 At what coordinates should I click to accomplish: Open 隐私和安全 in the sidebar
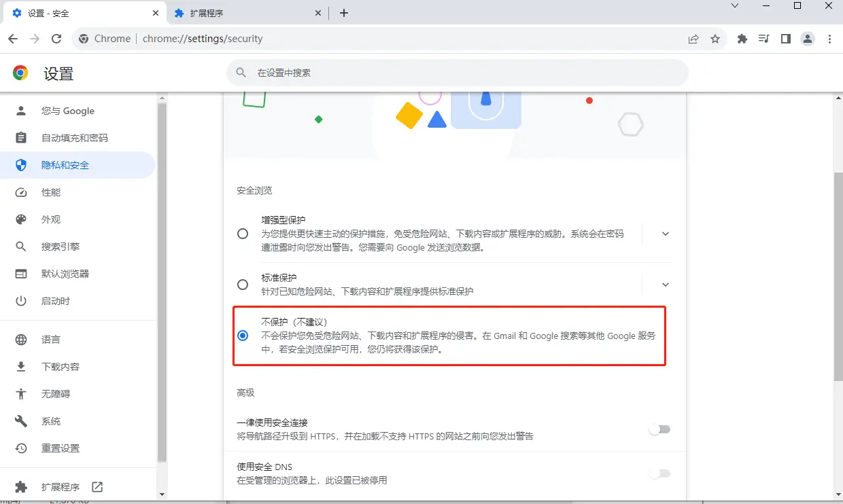[65, 164]
